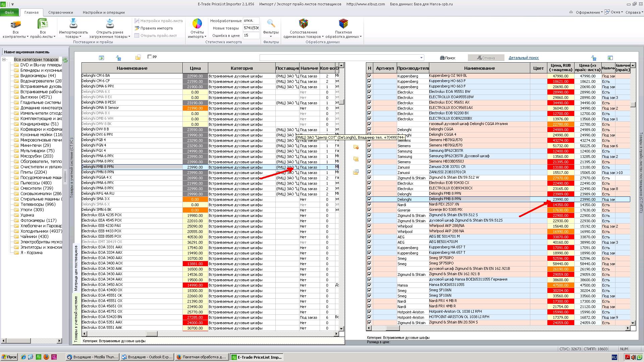Switch to Входящие - Mozilla Thunderbird taskbar item
Image resolution: width=644 pixels, height=362 pixels.
coord(92,357)
